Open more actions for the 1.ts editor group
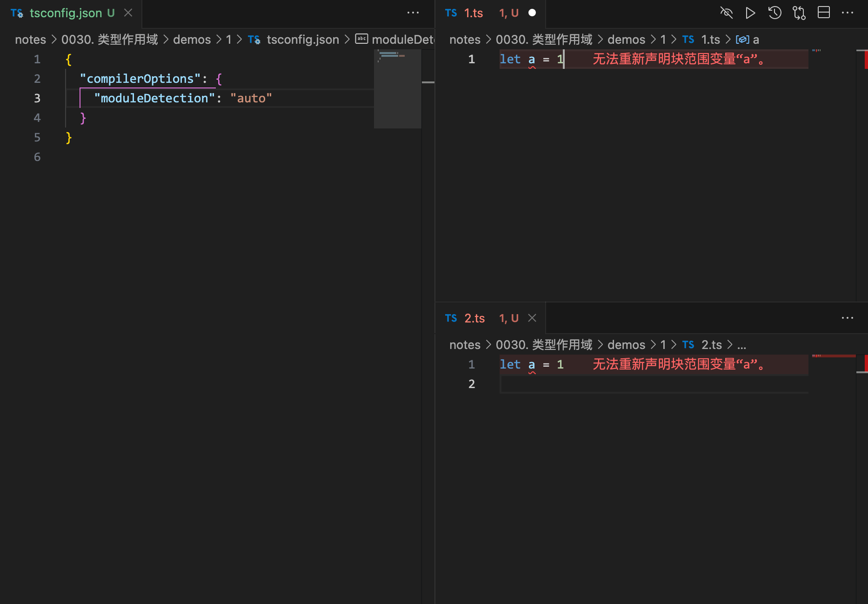868x604 pixels. [848, 13]
